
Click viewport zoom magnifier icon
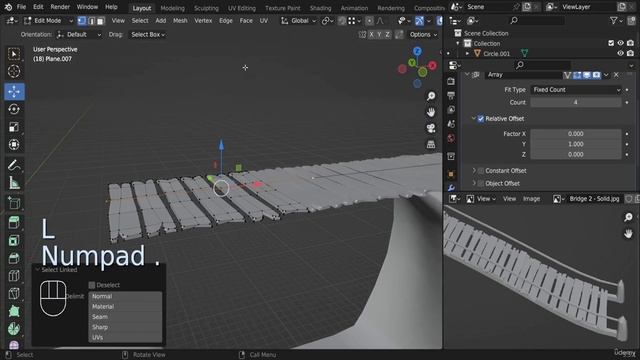(x=431, y=96)
